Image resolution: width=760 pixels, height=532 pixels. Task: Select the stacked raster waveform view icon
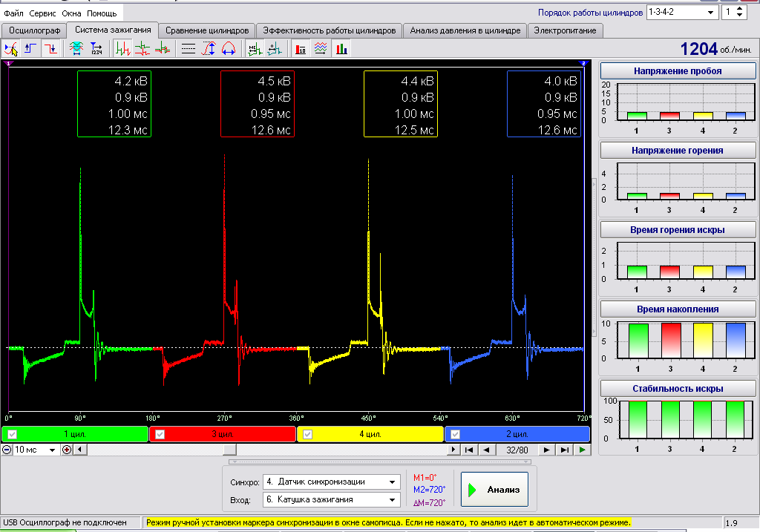tap(142, 49)
